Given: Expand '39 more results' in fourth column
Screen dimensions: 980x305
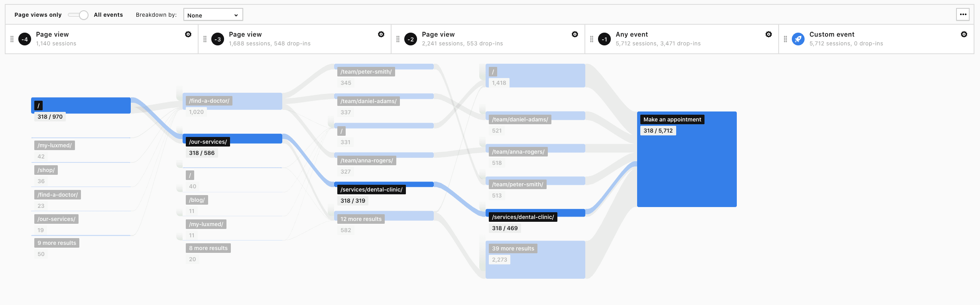Looking at the screenshot, I should pyautogui.click(x=513, y=248).
